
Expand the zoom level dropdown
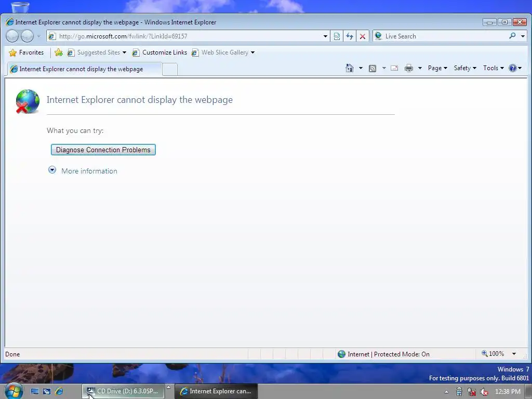pos(514,354)
